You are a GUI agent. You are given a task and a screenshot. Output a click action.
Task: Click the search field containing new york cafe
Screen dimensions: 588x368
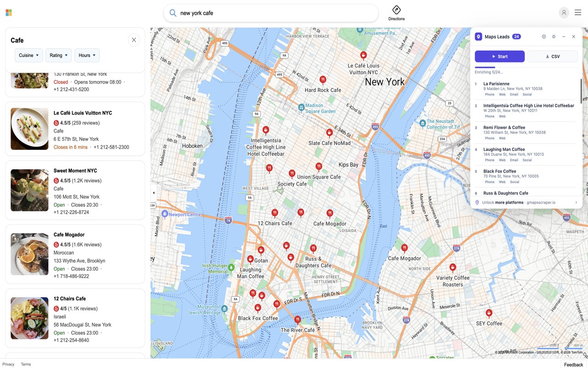point(271,13)
